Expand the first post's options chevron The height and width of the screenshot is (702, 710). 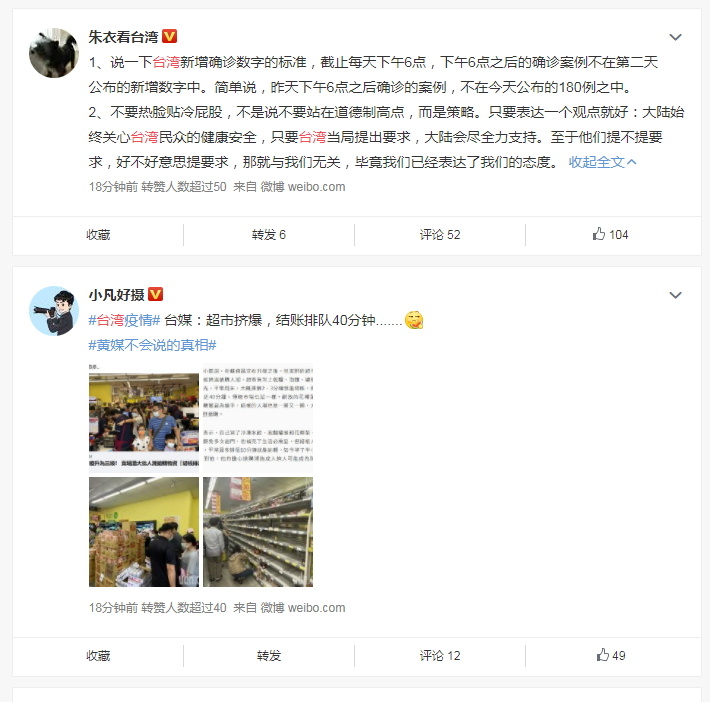[675, 37]
